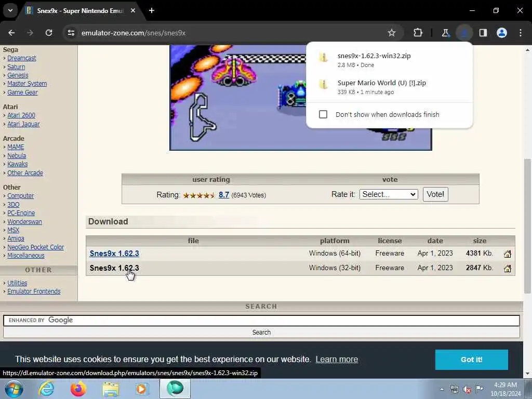Open the PC-Engine link
Screen dimensions: 532x399
(21, 212)
